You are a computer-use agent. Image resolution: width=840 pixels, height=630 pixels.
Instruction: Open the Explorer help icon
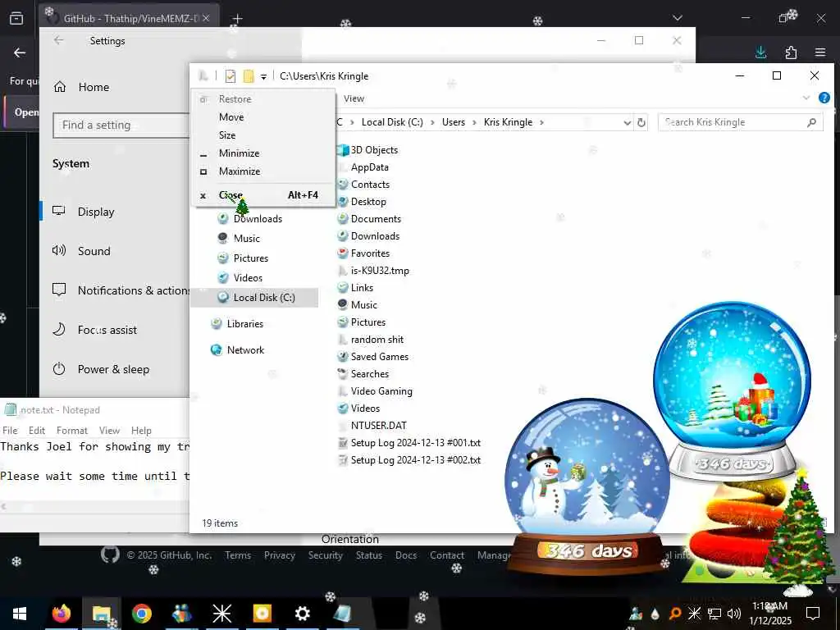click(824, 98)
